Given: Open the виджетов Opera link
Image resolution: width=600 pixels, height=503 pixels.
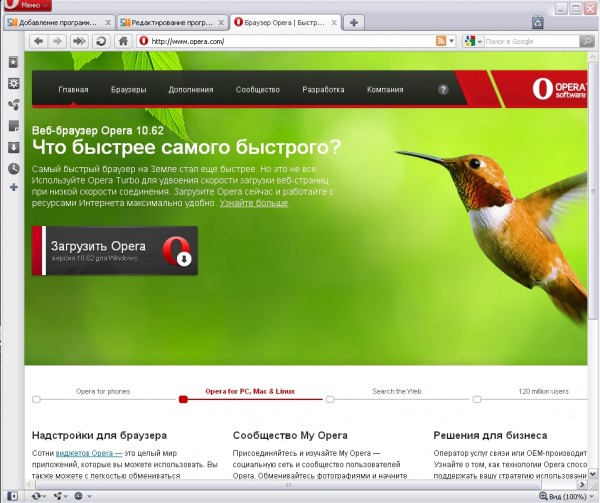Looking at the screenshot, I should point(89,453).
